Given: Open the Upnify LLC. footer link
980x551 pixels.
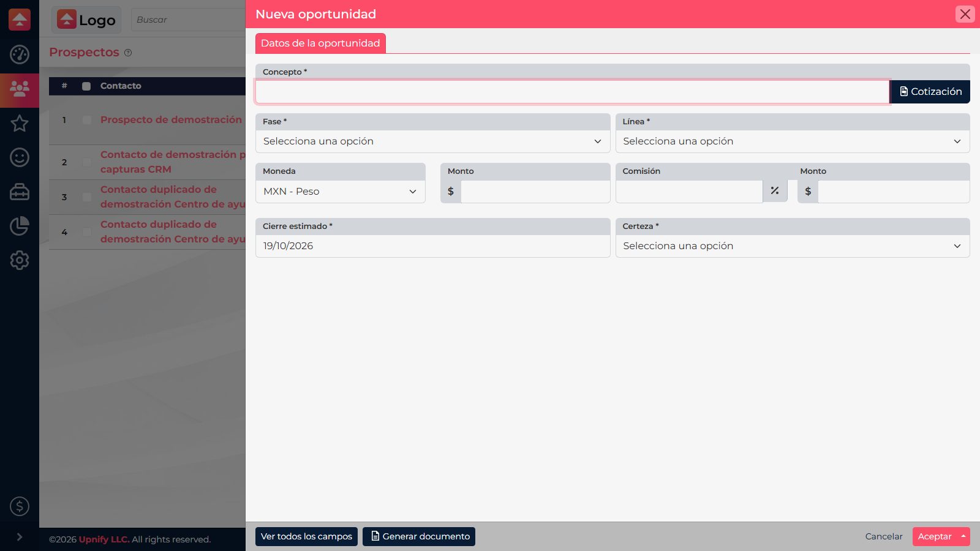Looking at the screenshot, I should click(x=104, y=539).
